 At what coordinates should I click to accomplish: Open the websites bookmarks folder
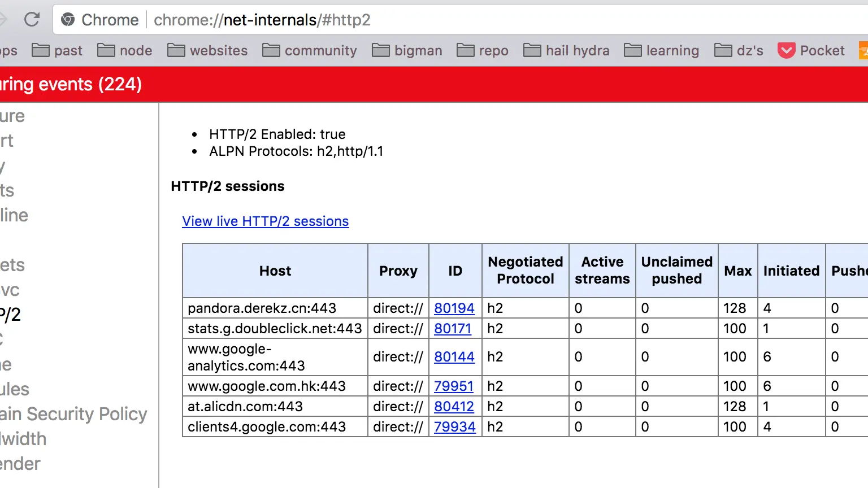207,51
